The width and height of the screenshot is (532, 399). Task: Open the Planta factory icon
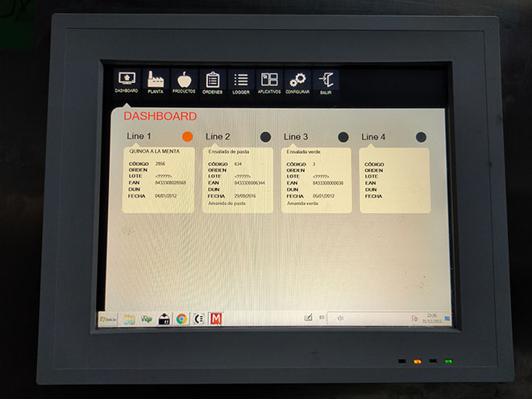[x=155, y=81]
